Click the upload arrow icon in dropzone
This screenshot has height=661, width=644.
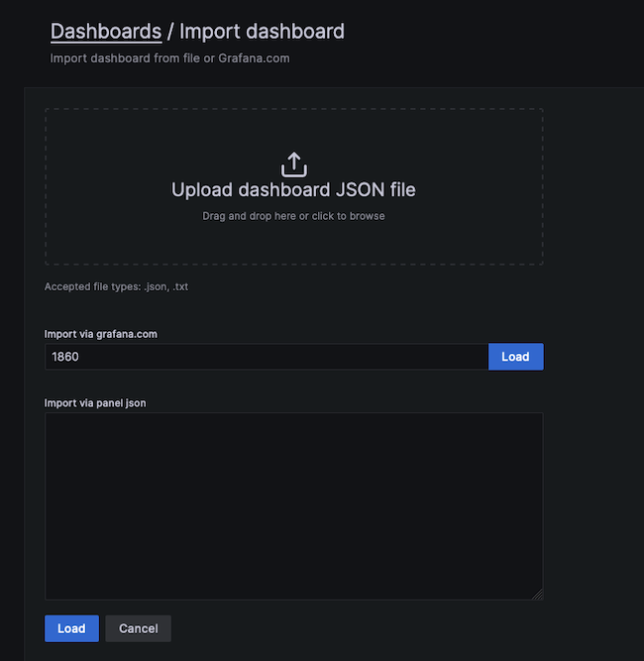tap(294, 165)
